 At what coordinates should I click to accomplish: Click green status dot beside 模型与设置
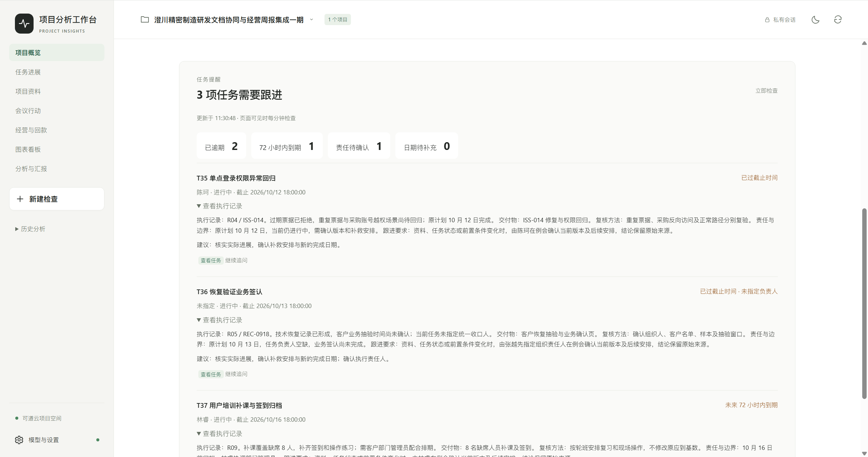pyautogui.click(x=98, y=440)
